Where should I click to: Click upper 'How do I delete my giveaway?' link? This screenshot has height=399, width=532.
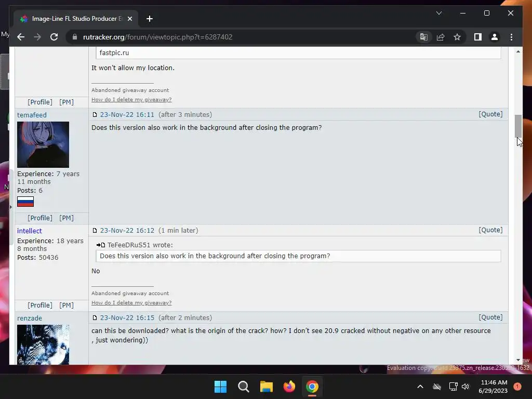[x=131, y=99]
